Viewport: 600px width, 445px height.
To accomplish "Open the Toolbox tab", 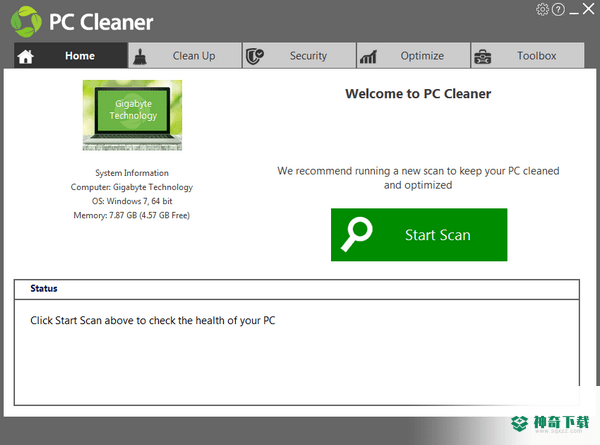I will pyautogui.click(x=528, y=55).
